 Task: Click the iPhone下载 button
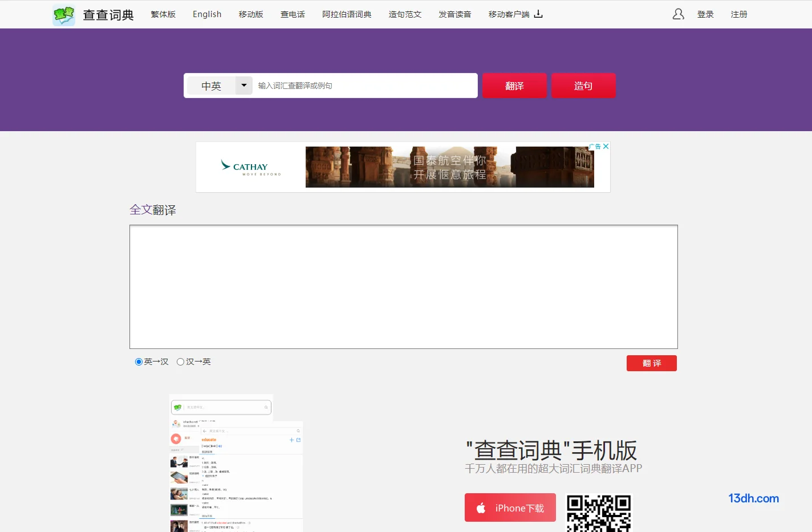510,507
